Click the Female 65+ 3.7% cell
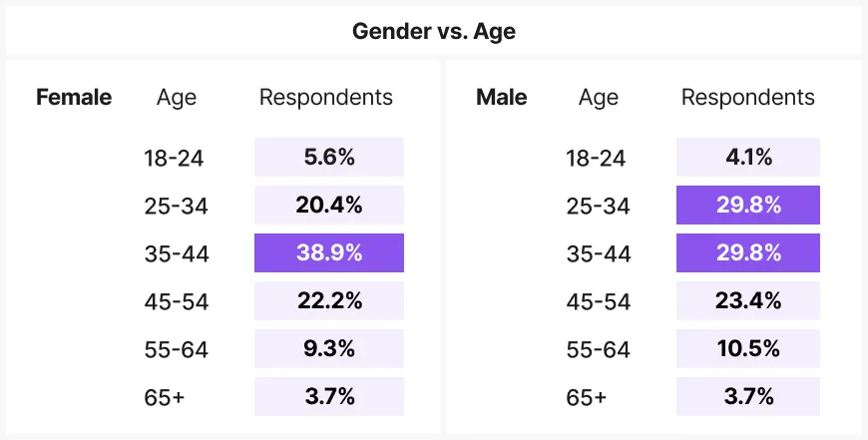868x440 pixels. click(x=329, y=396)
